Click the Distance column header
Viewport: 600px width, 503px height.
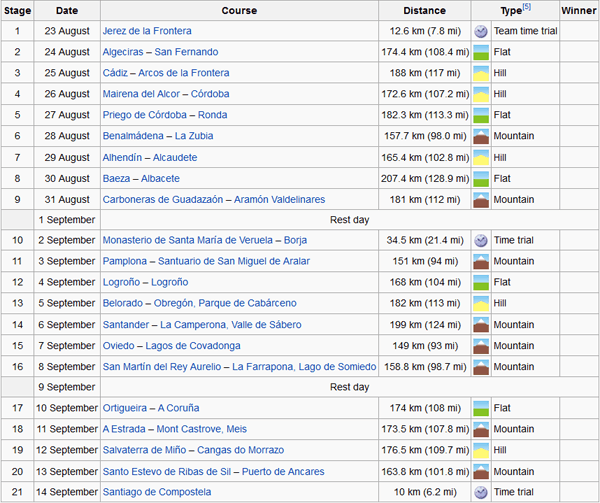(x=425, y=11)
